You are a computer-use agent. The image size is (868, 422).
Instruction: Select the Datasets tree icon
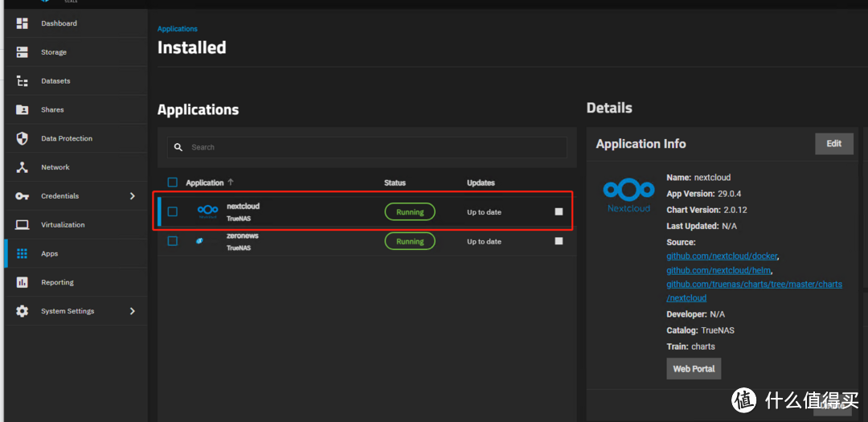pyautogui.click(x=23, y=81)
